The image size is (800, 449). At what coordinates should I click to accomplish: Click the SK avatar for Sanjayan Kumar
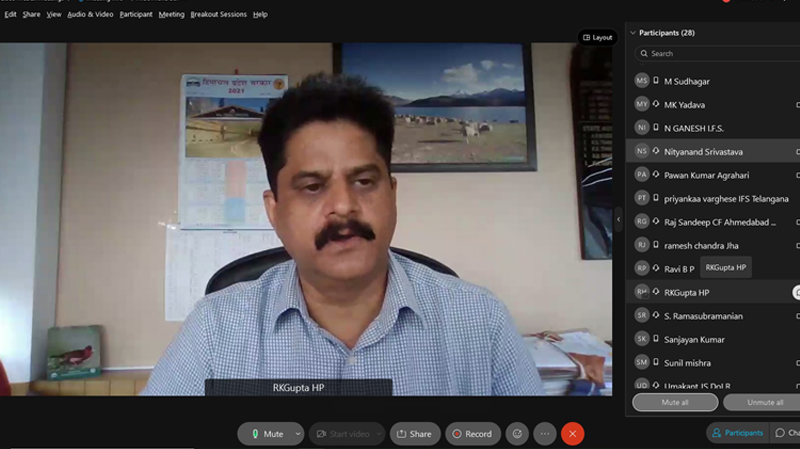coord(642,339)
